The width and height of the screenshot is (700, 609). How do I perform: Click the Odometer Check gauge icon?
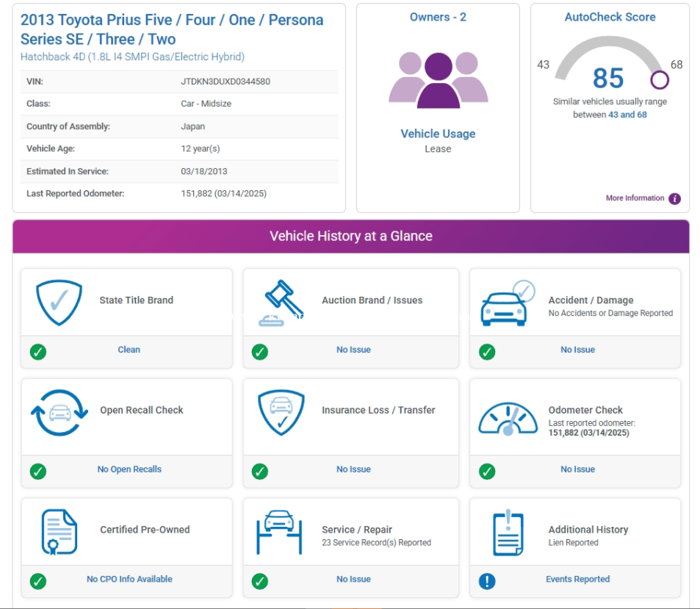point(508,419)
